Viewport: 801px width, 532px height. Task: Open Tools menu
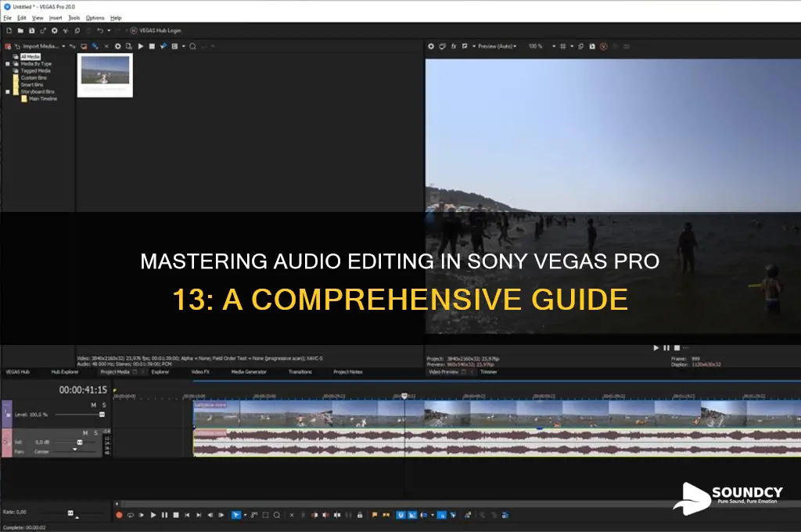tap(74, 18)
